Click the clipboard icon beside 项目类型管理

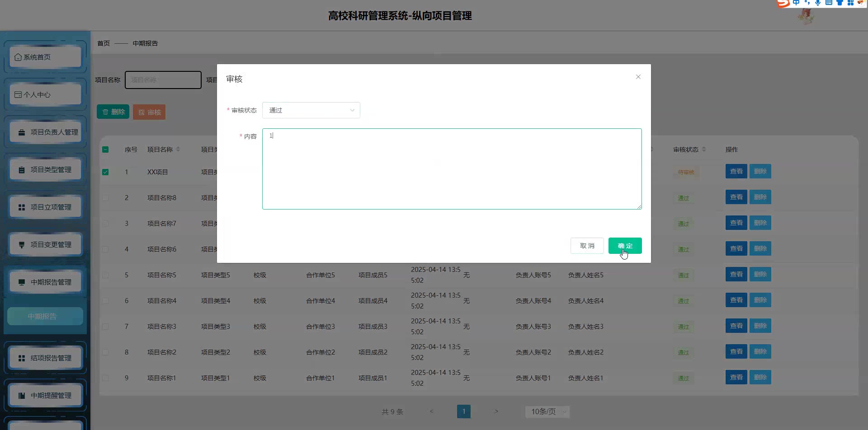[22, 170]
